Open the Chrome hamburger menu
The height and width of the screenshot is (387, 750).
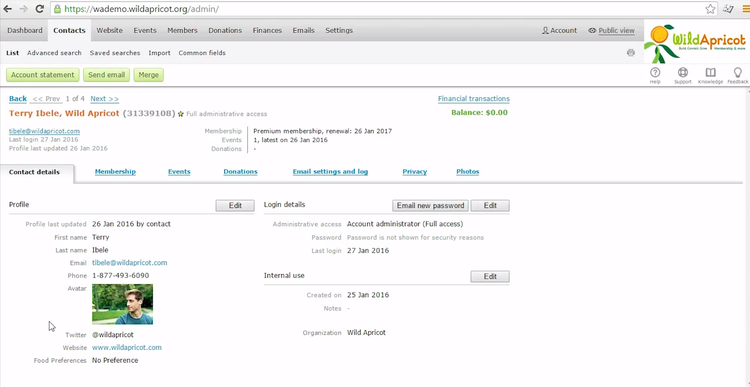[746, 9]
